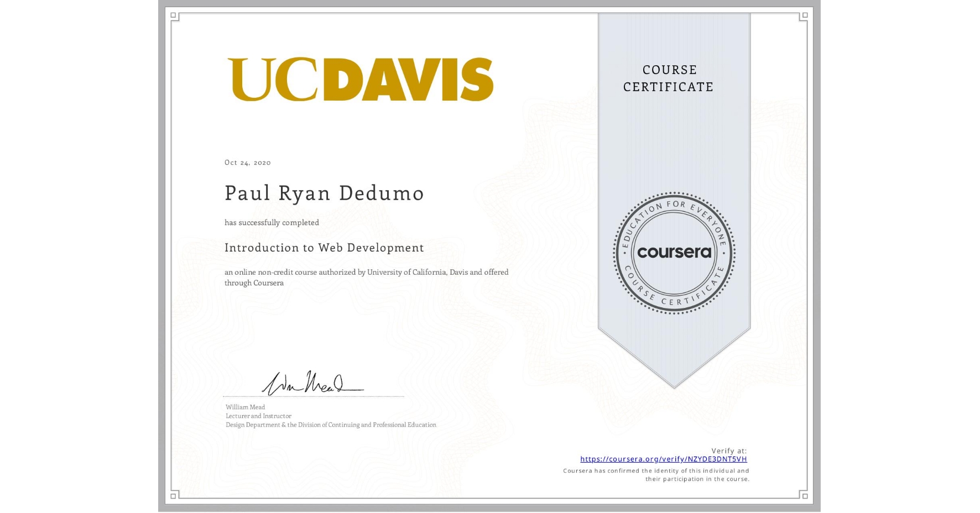Viewport: 980px width, 513px height.
Task: Click the UC Davis logo
Action: (360, 79)
